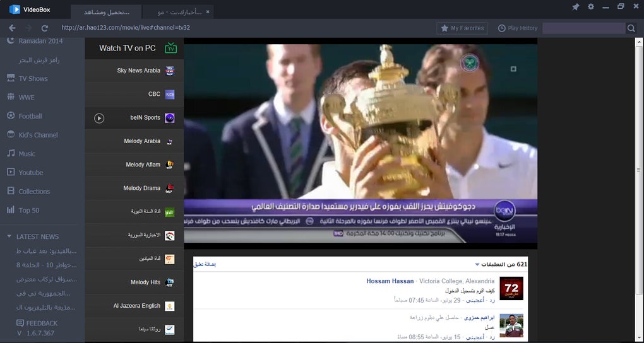Open Hossam Hassan's profile link
This screenshot has height=343, width=644.
[390, 281]
